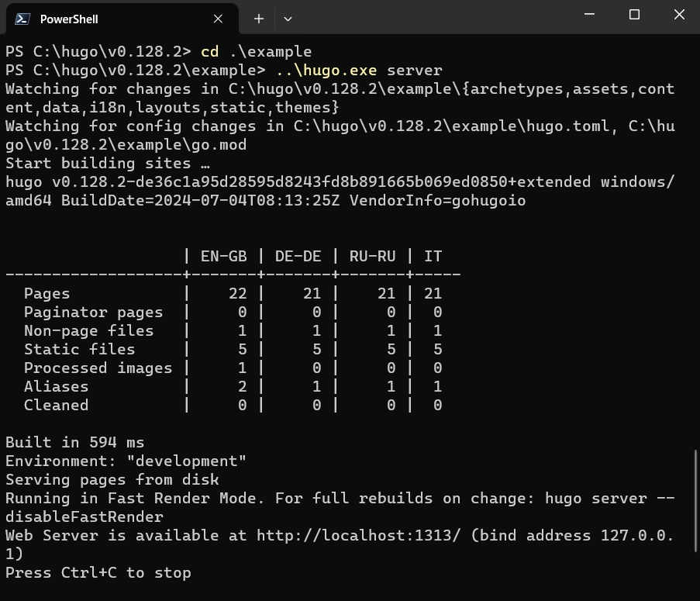Click the value 2 in the Aliases row
Image resolution: width=700 pixels, height=601 pixels.
[x=243, y=387]
